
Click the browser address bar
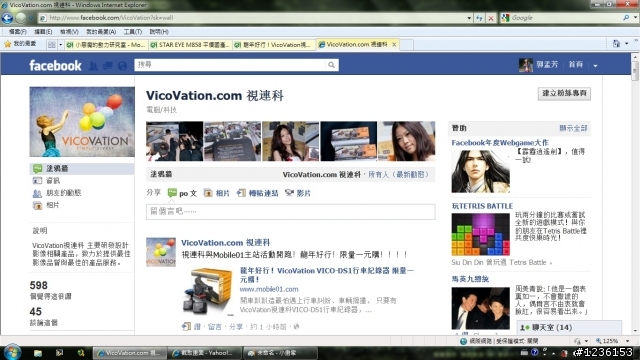tap(253, 18)
